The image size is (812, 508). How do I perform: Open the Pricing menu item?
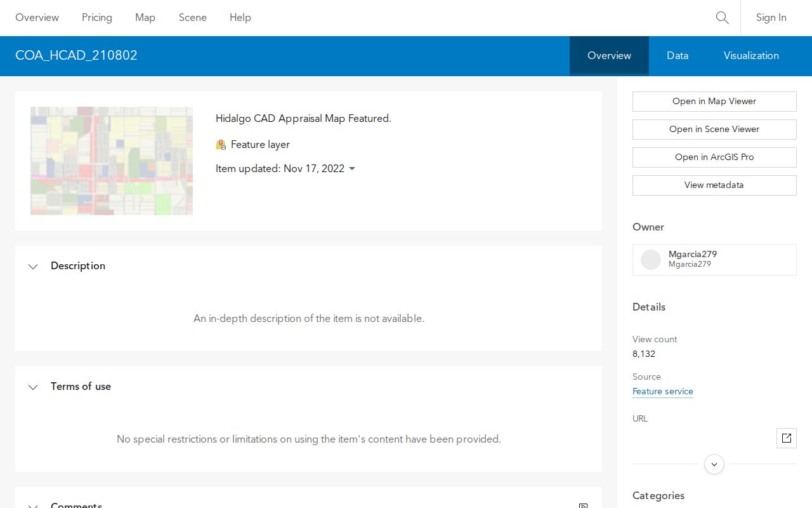[x=97, y=18]
